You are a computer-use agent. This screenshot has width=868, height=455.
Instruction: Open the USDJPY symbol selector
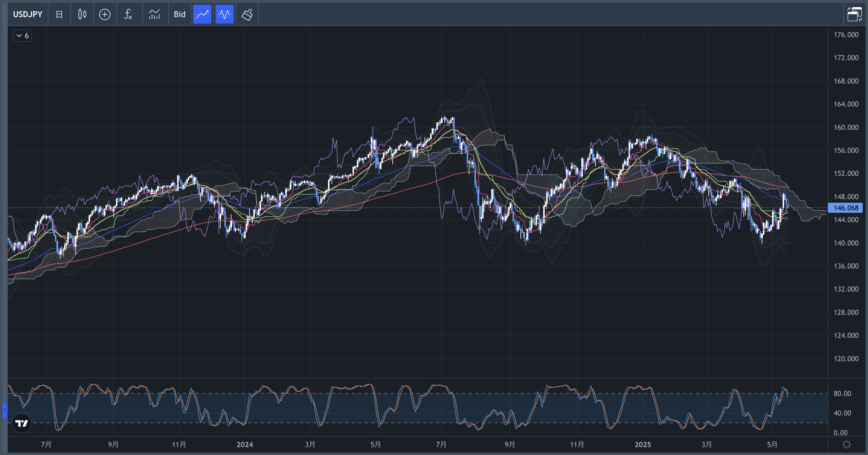[x=28, y=14]
